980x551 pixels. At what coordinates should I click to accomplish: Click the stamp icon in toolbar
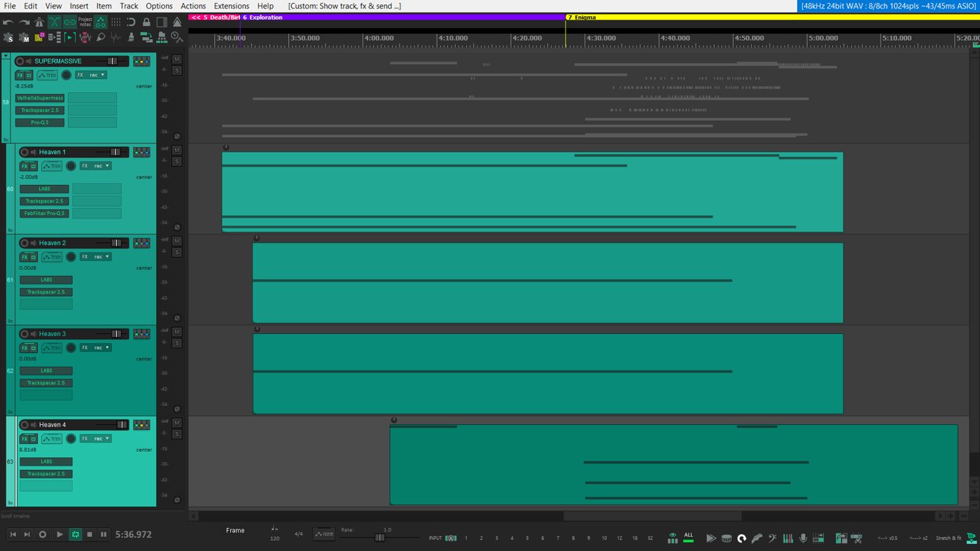tap(131, 38)
